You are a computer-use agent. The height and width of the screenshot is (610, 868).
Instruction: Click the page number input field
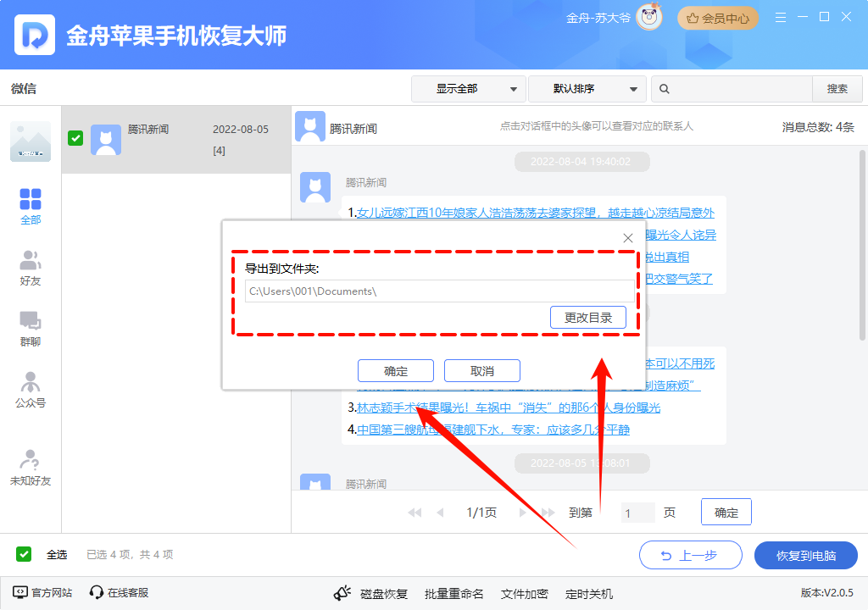point(637,513)
